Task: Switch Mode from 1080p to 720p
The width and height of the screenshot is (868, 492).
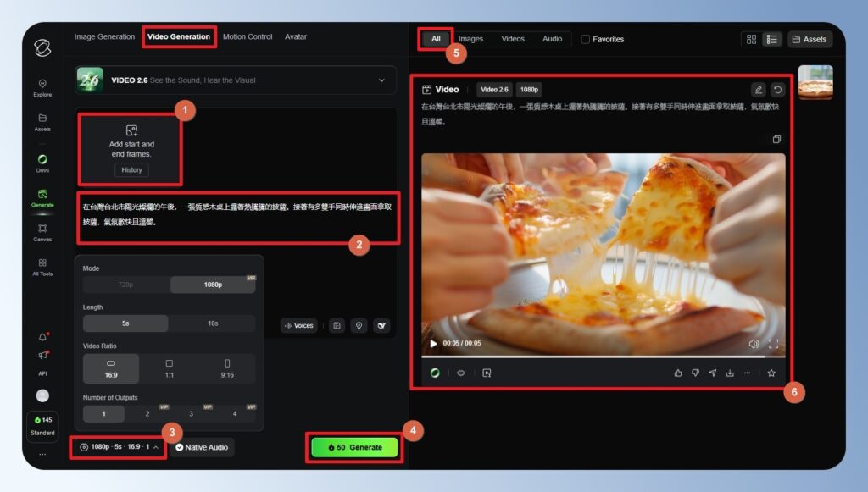Action: point(125,284)
